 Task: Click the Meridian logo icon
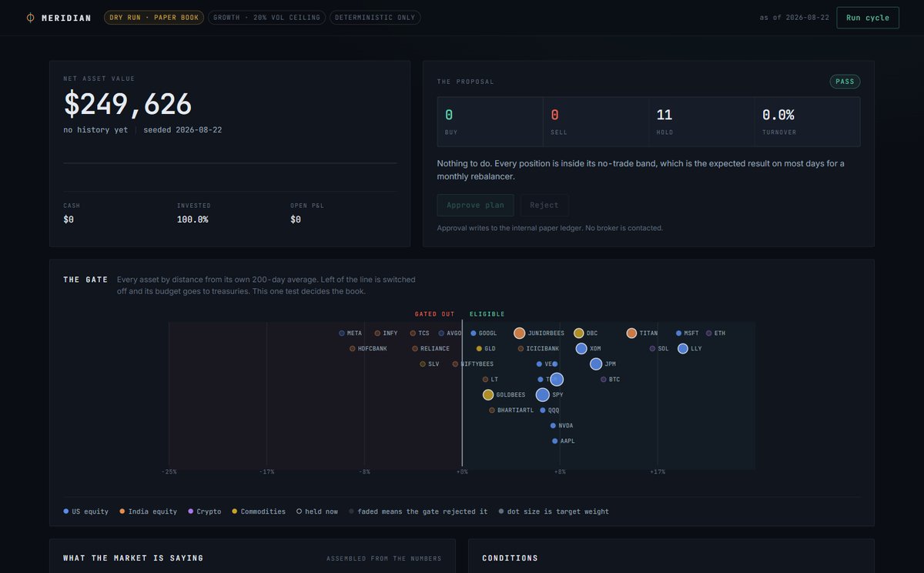coord(30,18)
